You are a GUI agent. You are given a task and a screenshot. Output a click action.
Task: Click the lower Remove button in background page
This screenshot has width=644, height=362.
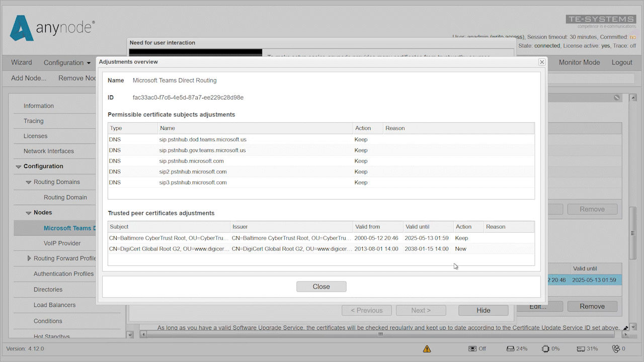[x=592, y=306]
